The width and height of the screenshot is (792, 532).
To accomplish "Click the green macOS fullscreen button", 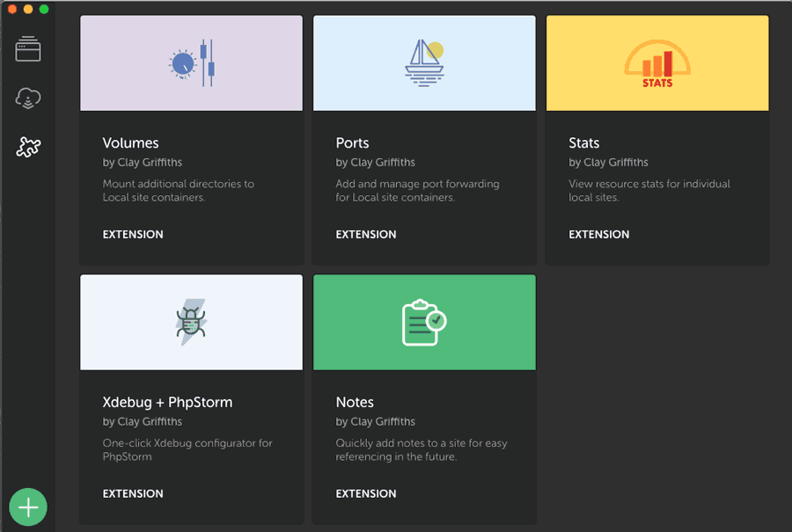I will [44, 9].
